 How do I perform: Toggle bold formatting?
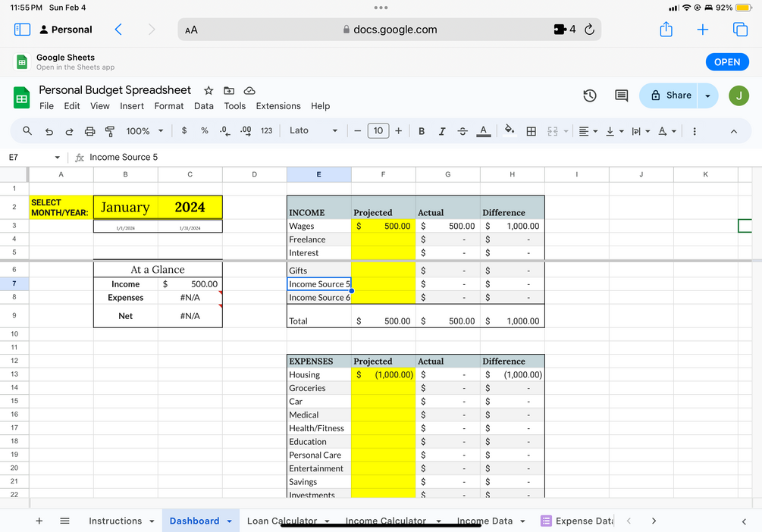(422, 130)
